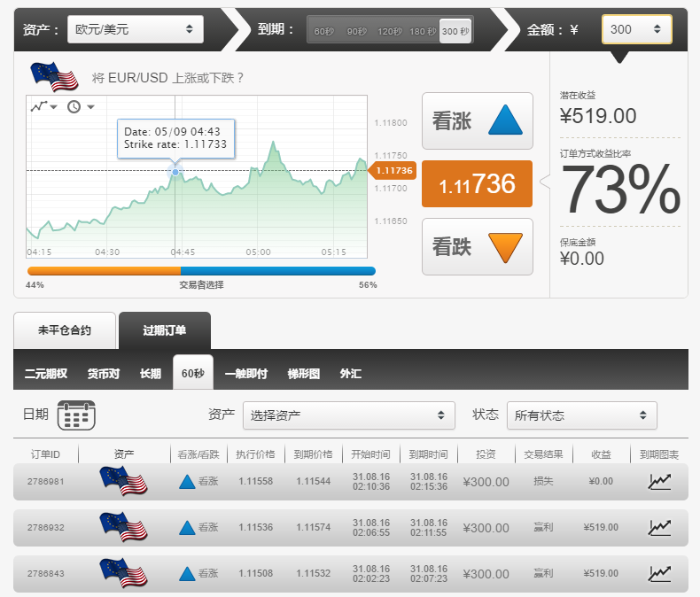This screenshot has width=700, height=597.
Task: Open the 所有状态 status dropdown
Action: pos(581,415)
